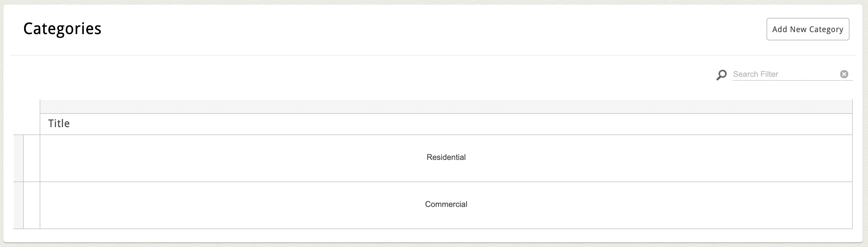Click the dotted underline beneath Search Filter

792,81
